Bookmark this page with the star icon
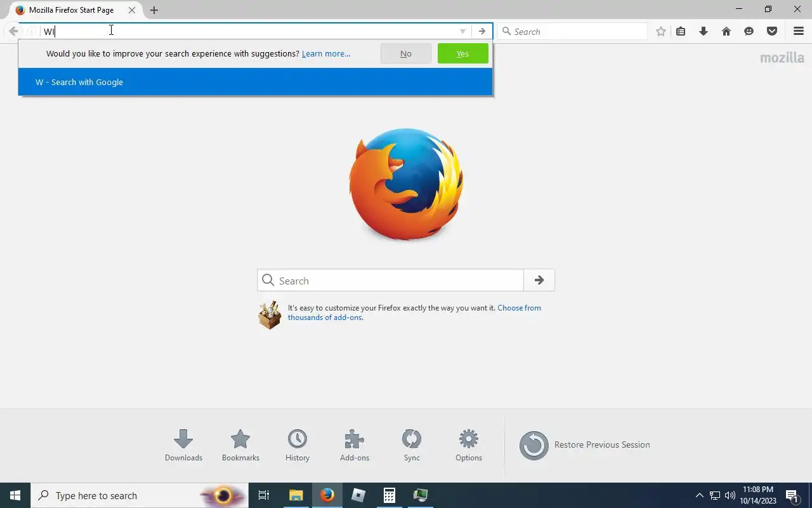 point(661,31)
